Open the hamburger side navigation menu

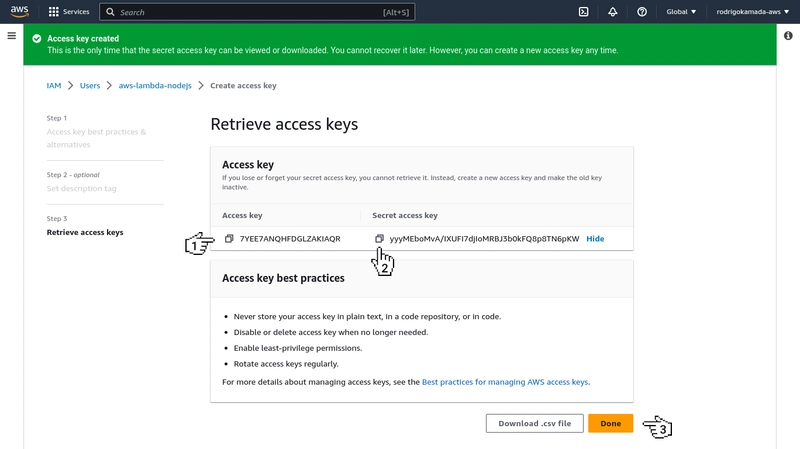[x=11, y=36]
